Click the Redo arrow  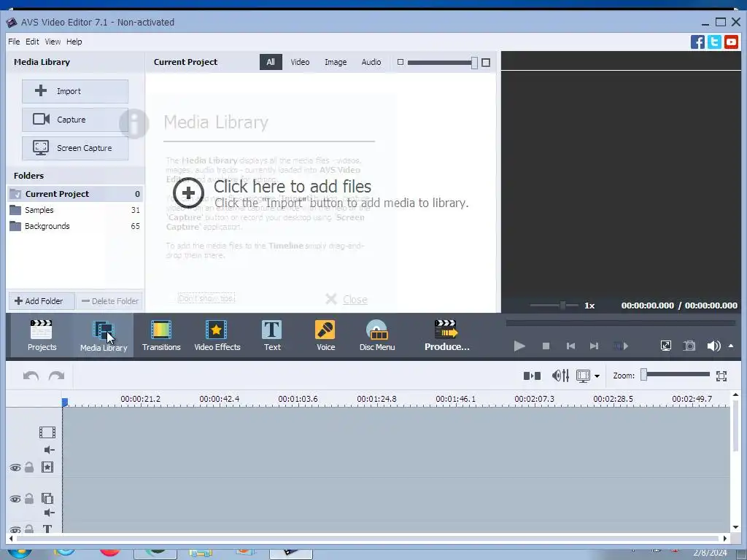point(56,376)
